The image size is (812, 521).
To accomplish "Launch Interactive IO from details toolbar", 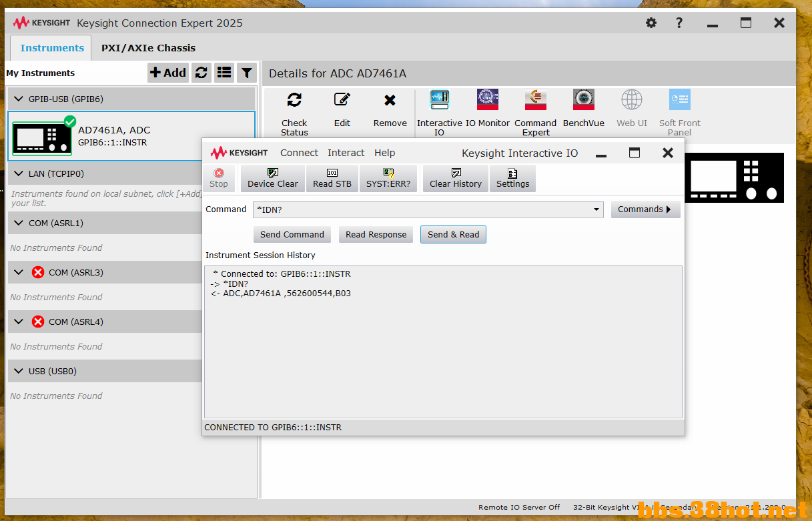I will pos(440,113).
